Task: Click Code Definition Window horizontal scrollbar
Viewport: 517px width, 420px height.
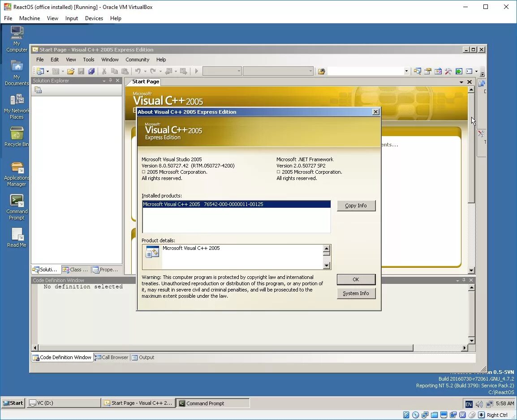Action: pos(226,348)
